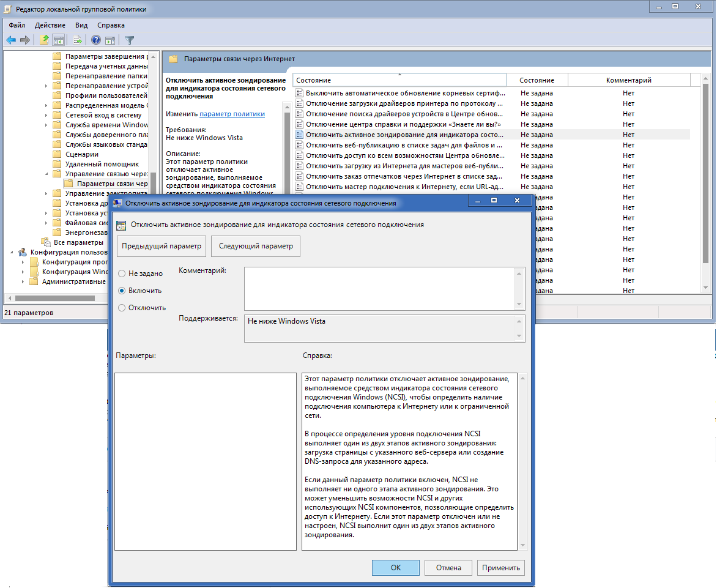Click inside the 'Комментарий' text box
Image resolution: width=717 pixels, height=588 pixels.
pyautogui.click(x=379, y=288)
